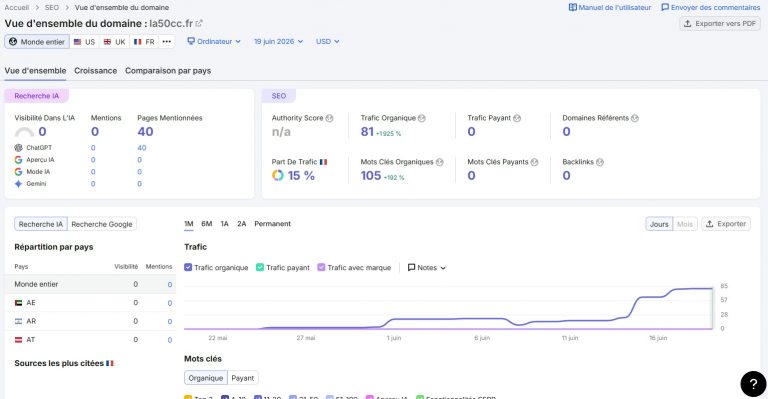Click ChatGPT pages mentioned value 40
Viewport: 768px width, 399px height.
(142, 148)
